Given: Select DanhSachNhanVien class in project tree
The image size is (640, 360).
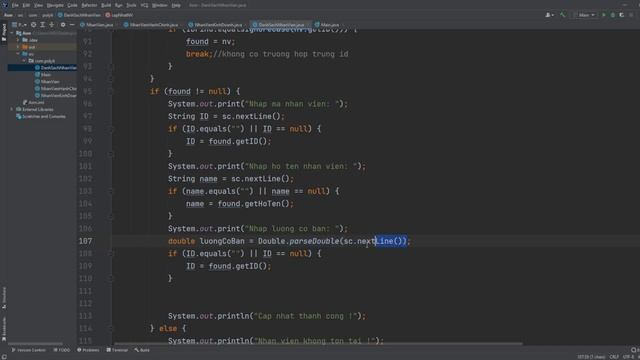Looking at the screenshot, I should [56, 68].
